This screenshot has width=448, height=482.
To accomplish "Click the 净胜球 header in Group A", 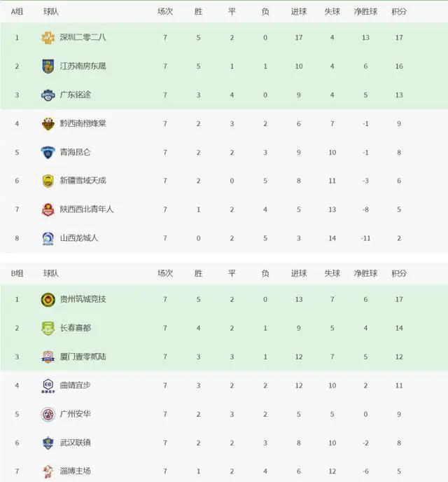I will click(365, 12).
